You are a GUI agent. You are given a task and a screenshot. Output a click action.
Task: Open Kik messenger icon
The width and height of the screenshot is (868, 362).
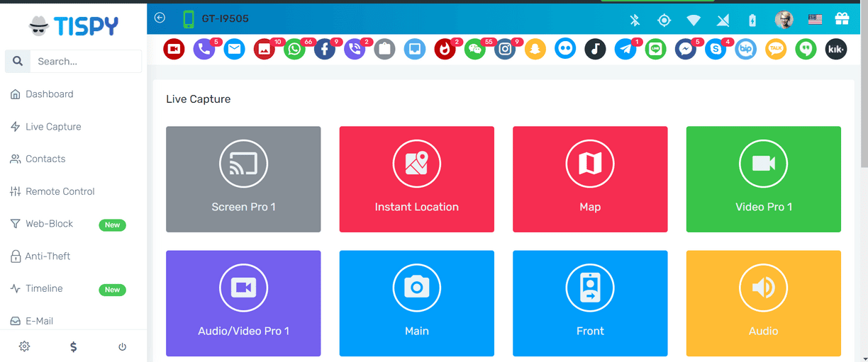coord(836,49)
